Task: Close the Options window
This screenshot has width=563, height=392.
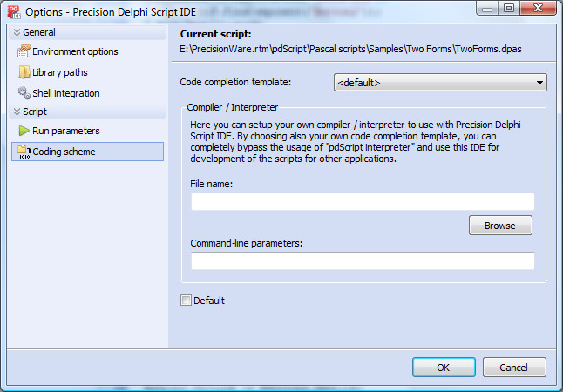Action: (539, 9)
